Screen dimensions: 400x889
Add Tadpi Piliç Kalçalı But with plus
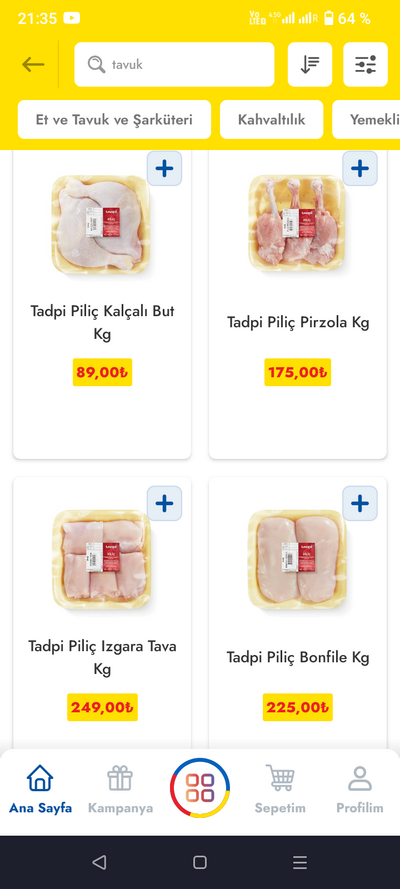[164, 168]
